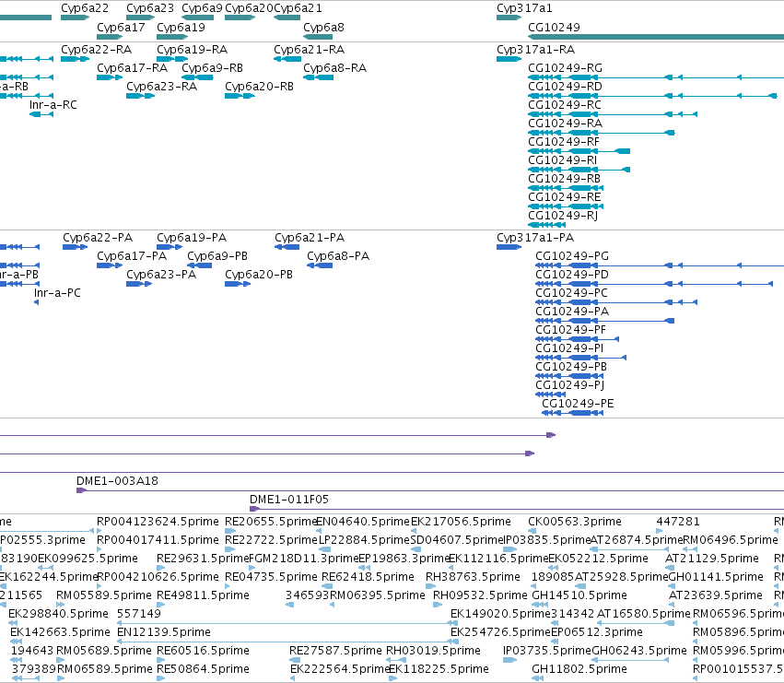784x683 pixels.
Task: Select the Cyp6a22 gene feature
Action: pos(75,18)
